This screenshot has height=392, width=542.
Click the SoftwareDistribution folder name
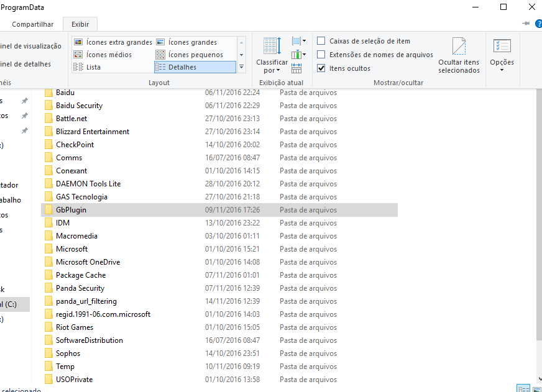(x=90, y=340)
